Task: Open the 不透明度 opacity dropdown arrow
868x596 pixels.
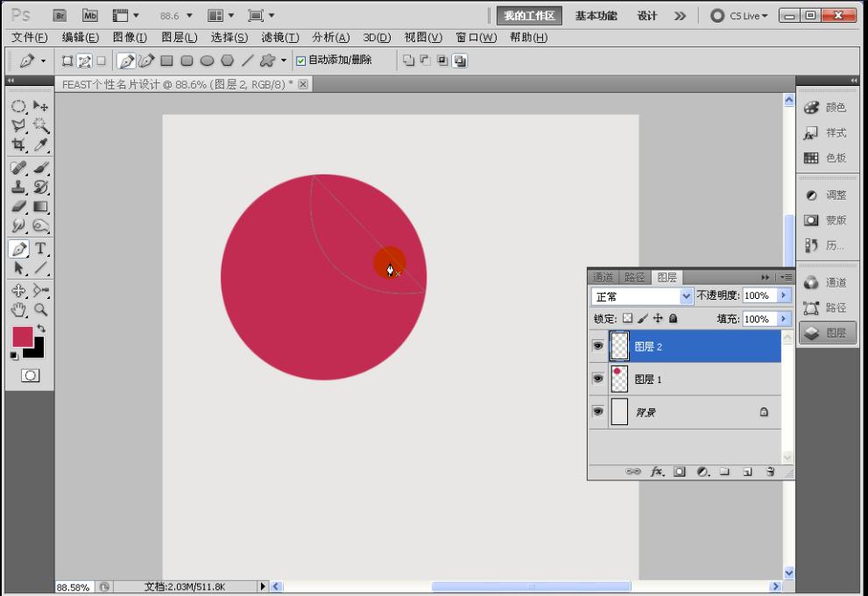Action: click(x=783, y=295)
